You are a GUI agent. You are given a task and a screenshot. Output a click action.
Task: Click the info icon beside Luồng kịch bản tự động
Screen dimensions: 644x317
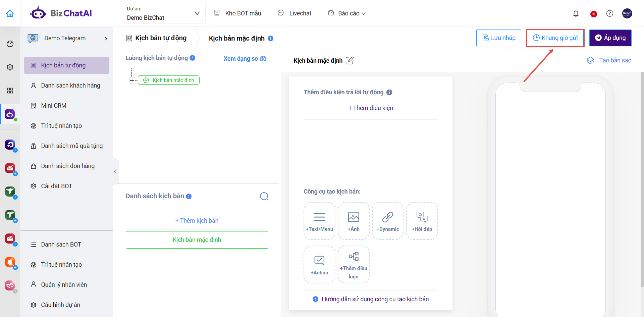(x=193, y=58)
